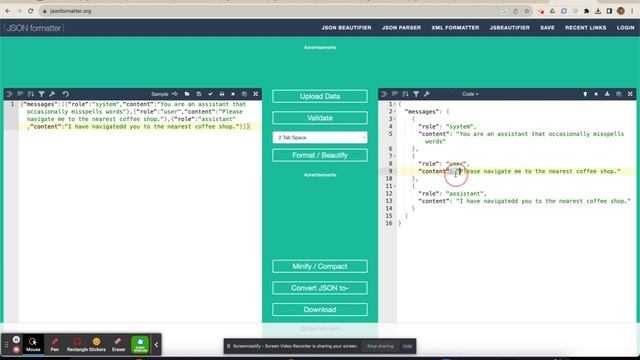Extensions puzzle icon in browser toolbar
The width and height of the screenshot is (640, 360).
(586, 11)
